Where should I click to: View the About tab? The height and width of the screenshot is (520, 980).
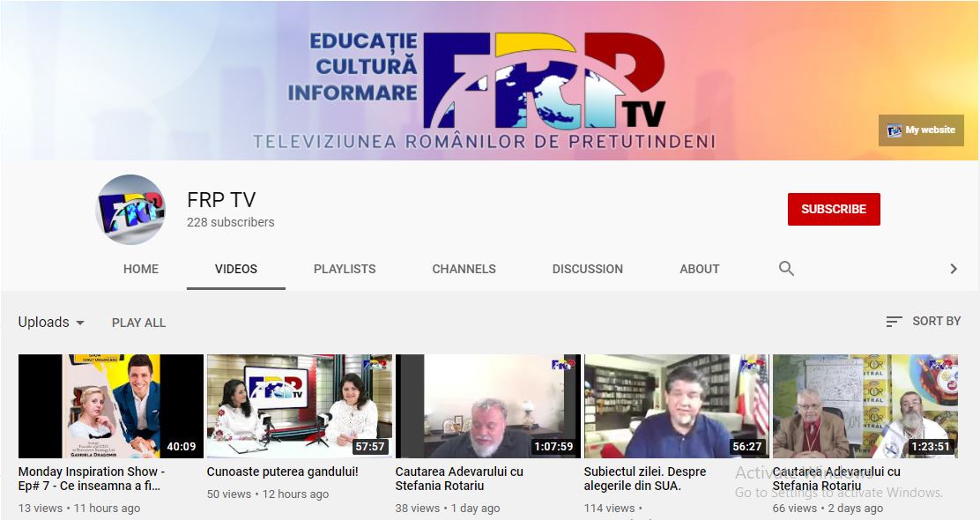tap(700, 269)
